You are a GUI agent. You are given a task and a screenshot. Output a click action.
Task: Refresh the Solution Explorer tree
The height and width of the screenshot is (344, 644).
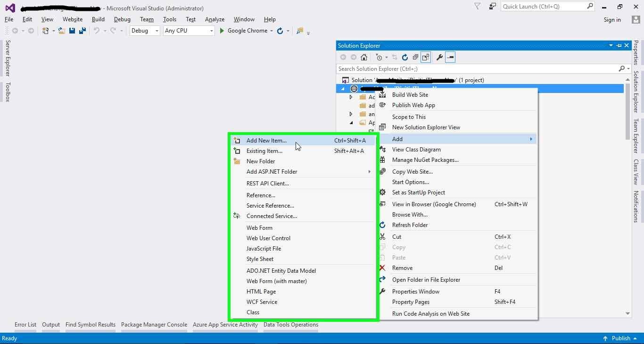click(x=405, y=57)
